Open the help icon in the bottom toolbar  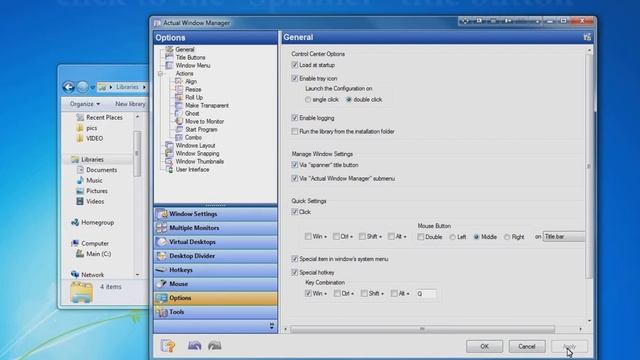pos(168,346)
